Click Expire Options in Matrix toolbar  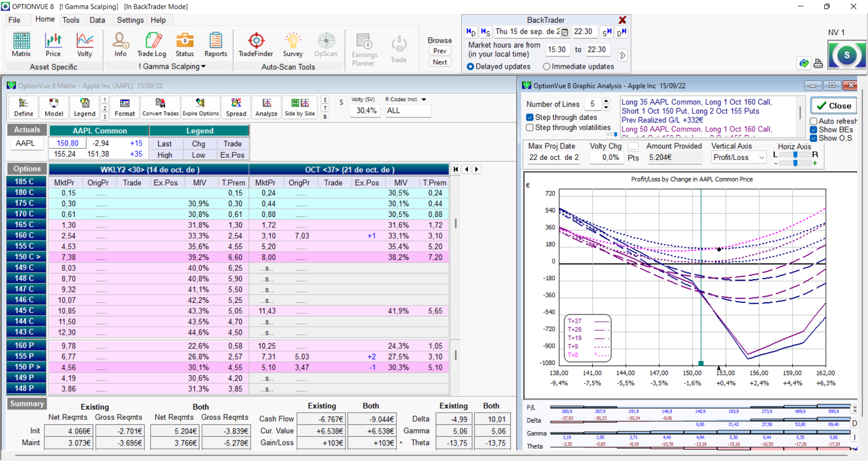coord(201,107)
